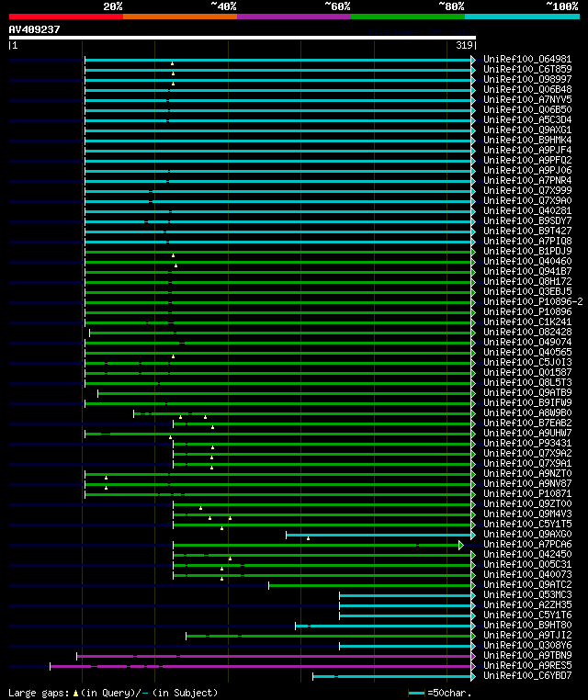Pick the UniRef100_P93431 label

click(x=527, y=444)
